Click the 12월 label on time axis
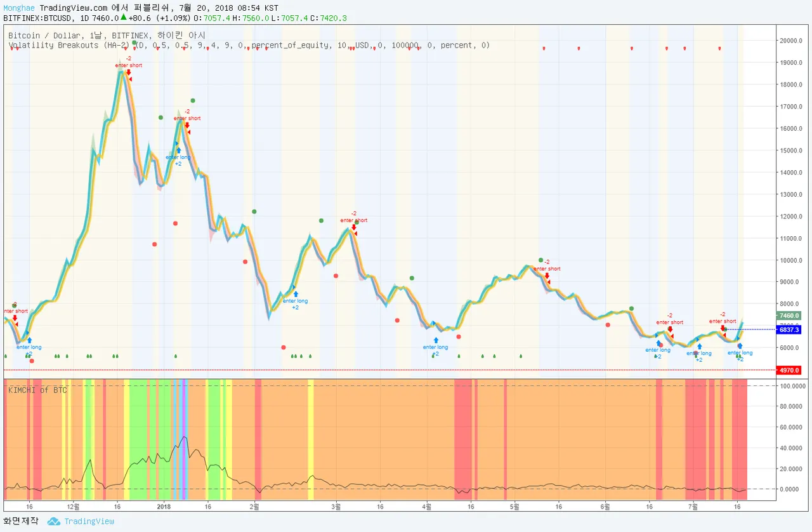The image size is (812, 532). pos(73,507)
